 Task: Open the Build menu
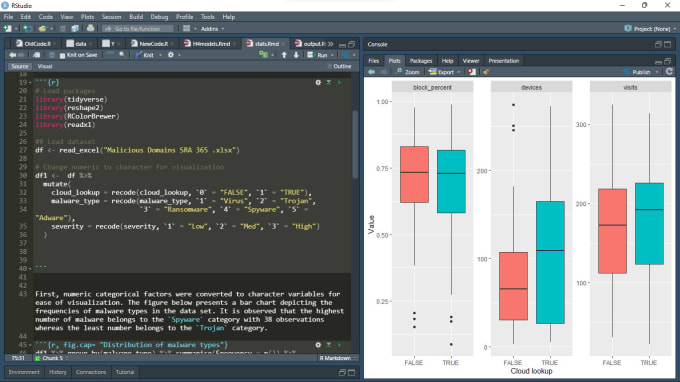point(136,17)
